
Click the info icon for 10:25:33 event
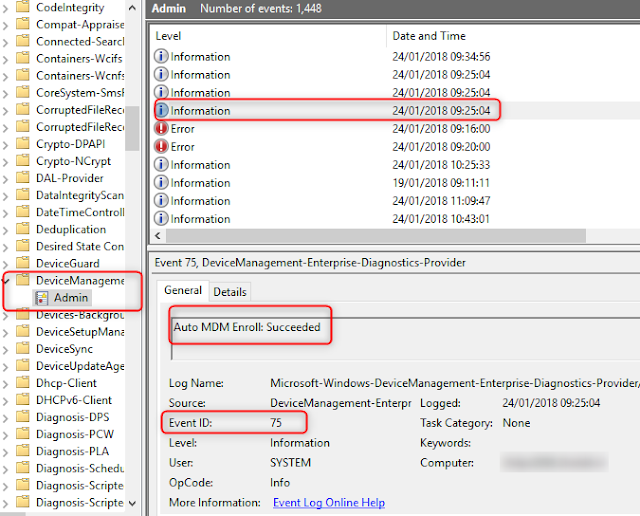click(x=161, y=164)
